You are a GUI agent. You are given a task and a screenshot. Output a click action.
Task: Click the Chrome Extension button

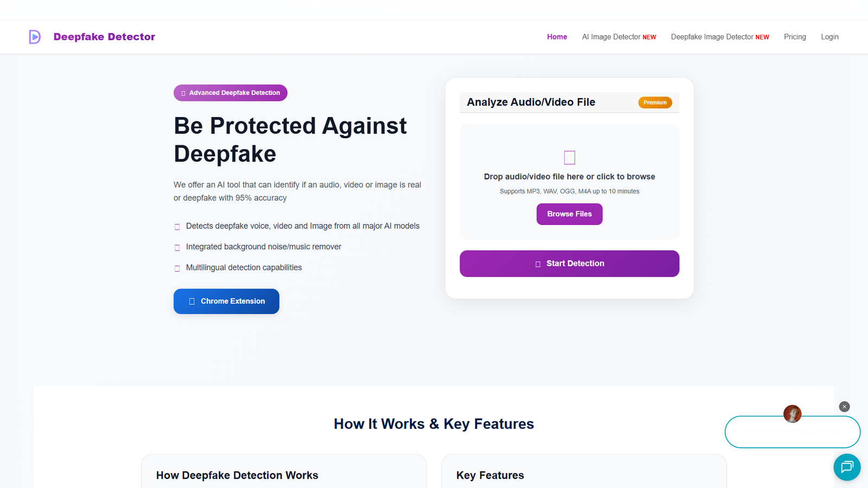226,301
